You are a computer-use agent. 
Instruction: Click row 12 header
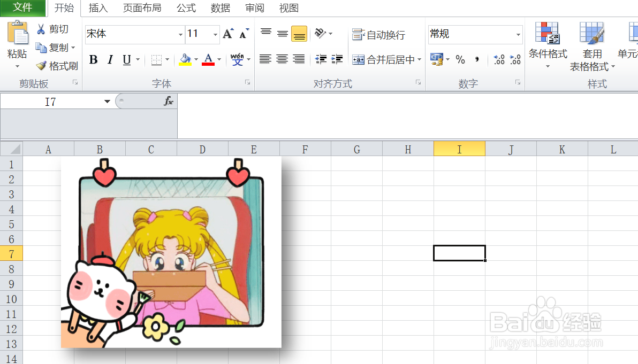[11, 329]
